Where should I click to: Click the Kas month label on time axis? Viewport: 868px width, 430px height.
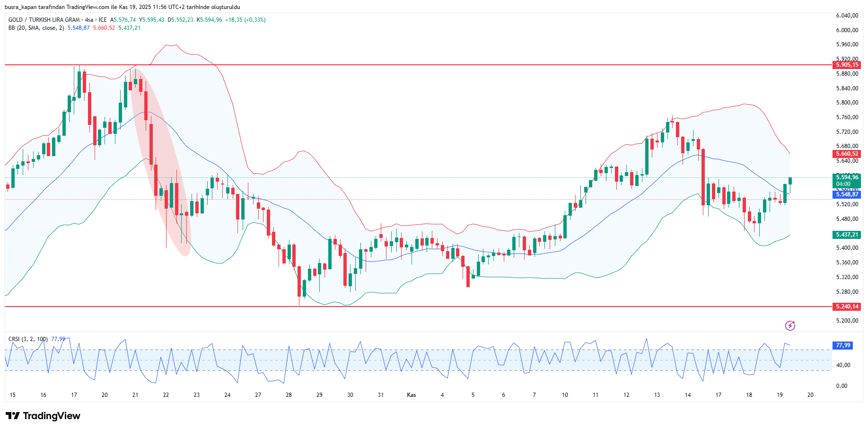(x=412, y=395)
